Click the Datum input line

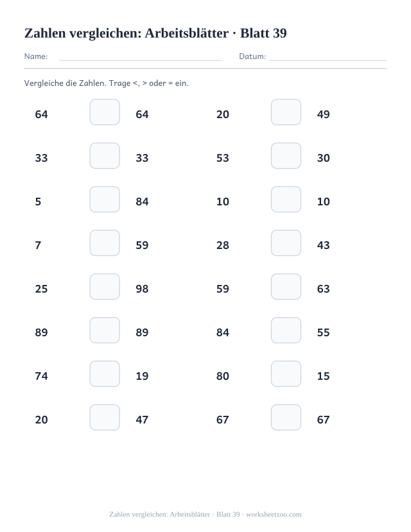tap(328, 60)
